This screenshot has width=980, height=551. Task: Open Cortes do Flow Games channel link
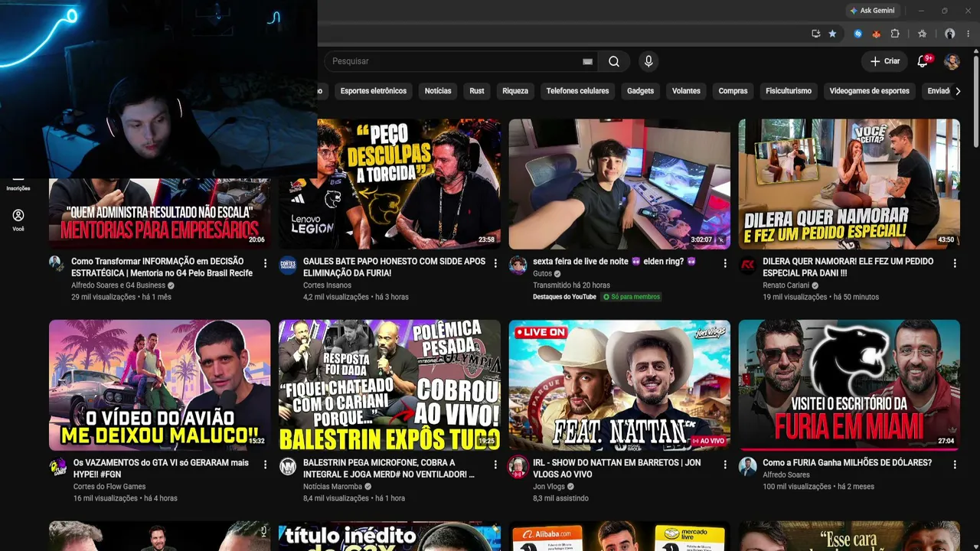coord(109,487)
